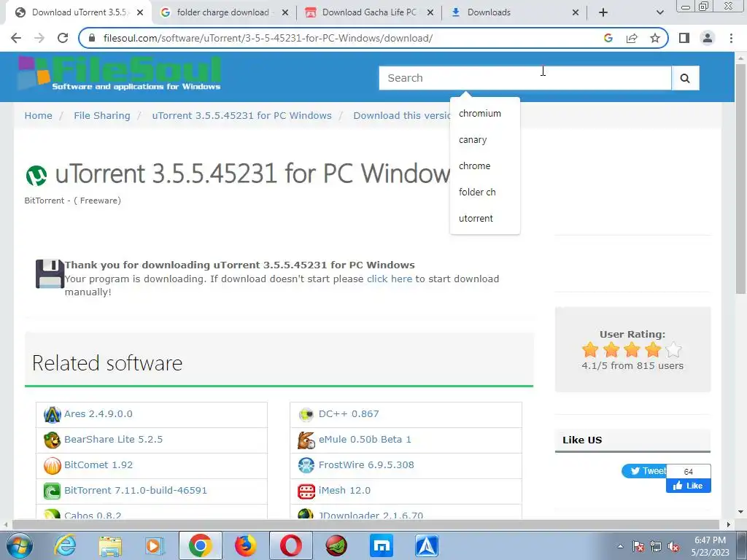
Task: Open DC++ 0.867 link
Action: tap(349, 414)
